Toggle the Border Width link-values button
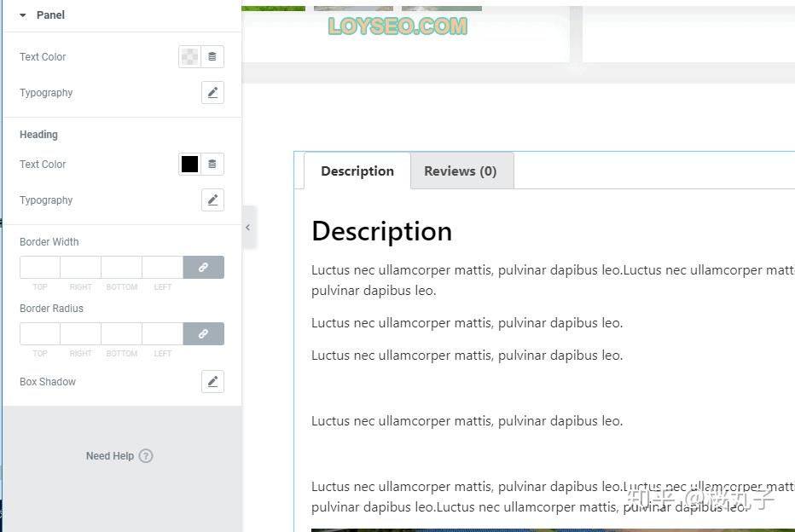This screenshot has width=795, height=532. click(203, 267)
